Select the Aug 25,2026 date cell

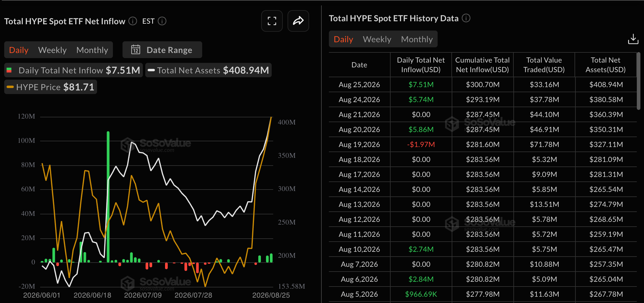[359, 84]
